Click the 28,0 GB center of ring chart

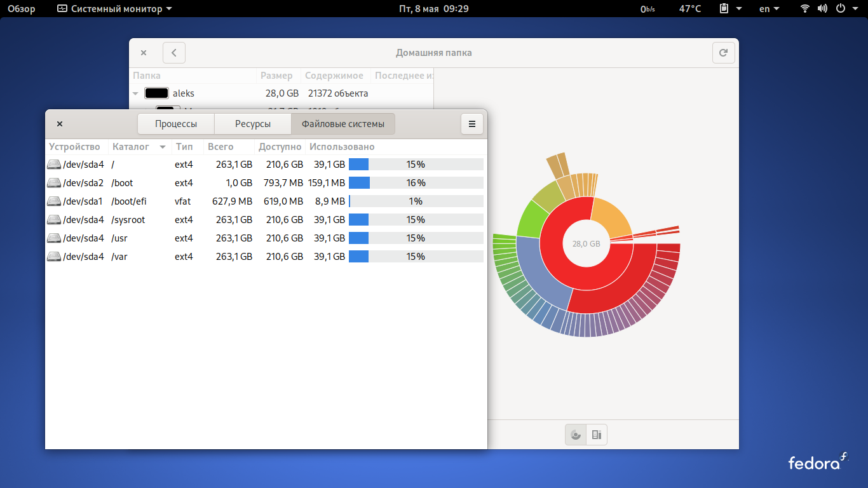click(586, 243)
